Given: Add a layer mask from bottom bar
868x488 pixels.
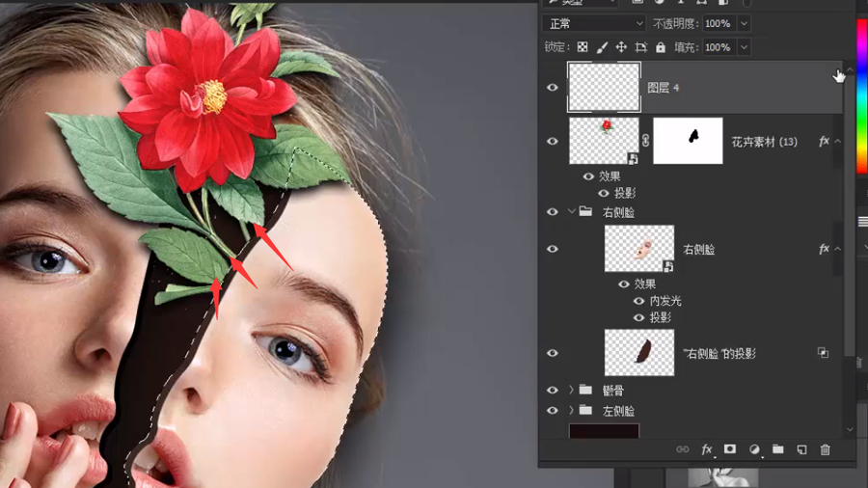Looking at the screenshot, I should pyautogui.click(x=730, y=449).
